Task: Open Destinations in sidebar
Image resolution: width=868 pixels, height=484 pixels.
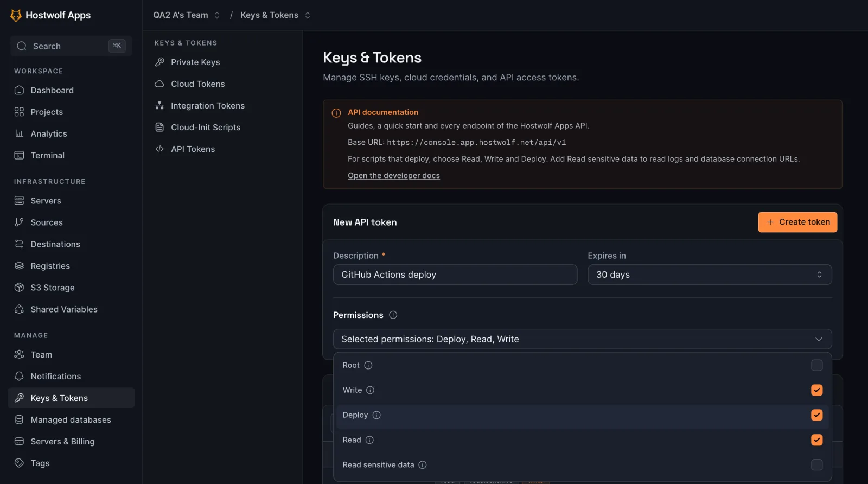Action: coord(71,244)
